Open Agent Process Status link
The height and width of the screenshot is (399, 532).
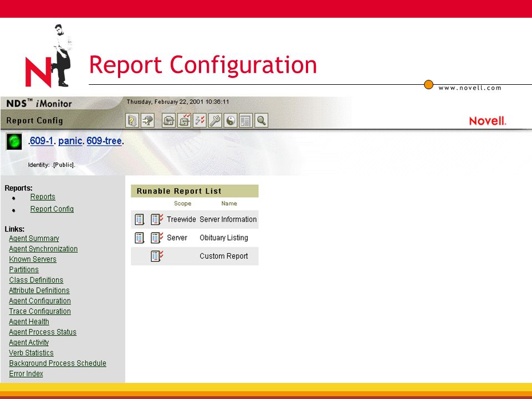click(x=43, y=332)
